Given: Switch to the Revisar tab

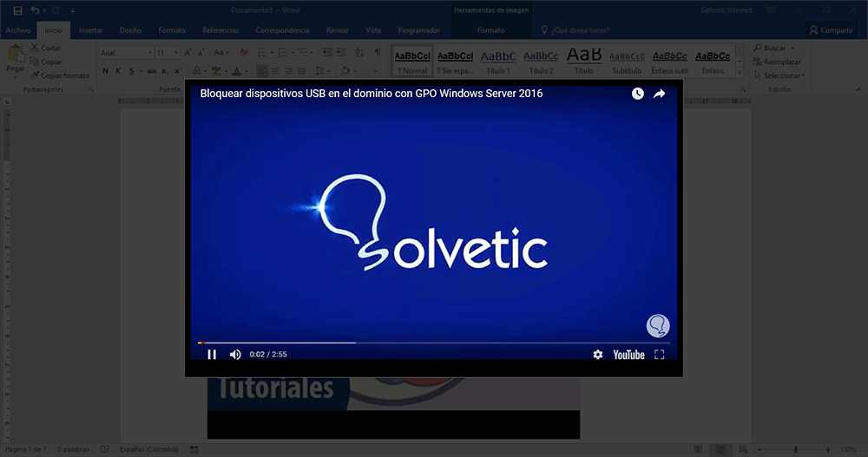Looking at the screenshot, I should pyautogui.click(x=338, y=30).
